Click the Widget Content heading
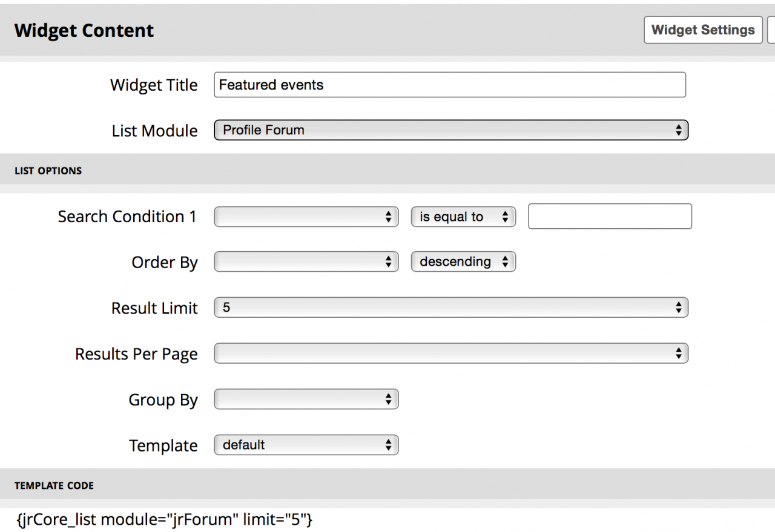This screenshot has height=532, width=775. point(84,30)
